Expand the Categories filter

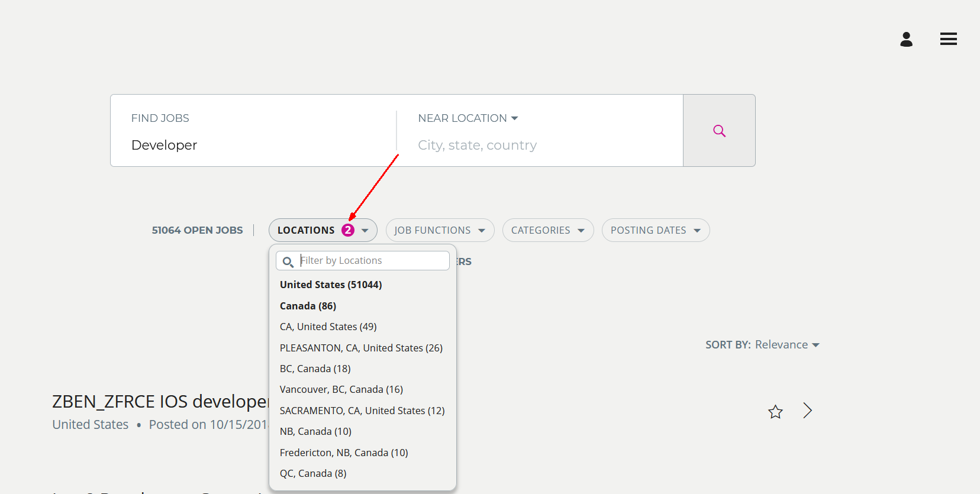tap(547, 230)
